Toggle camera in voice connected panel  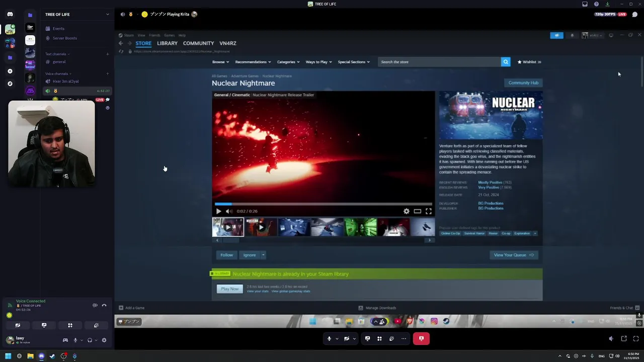point(18,325)
